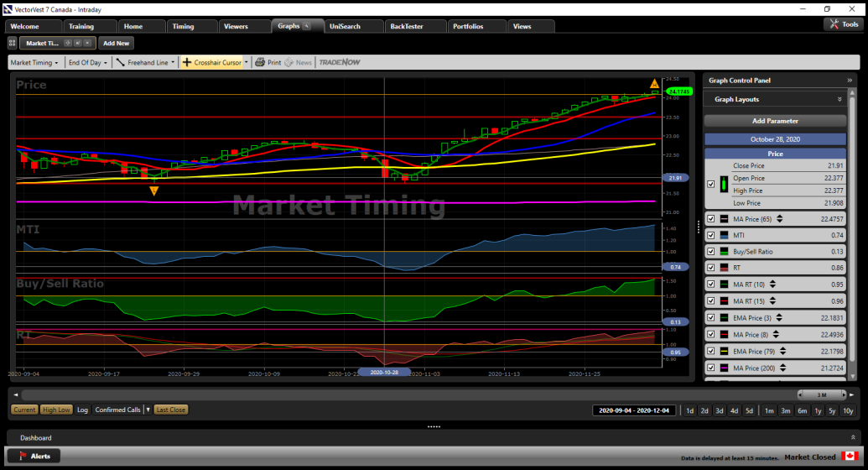Viewport: 868px width, 470px height.
Task: Toggle the EMA Price (3) checkbox
Action: pos(711,317)
